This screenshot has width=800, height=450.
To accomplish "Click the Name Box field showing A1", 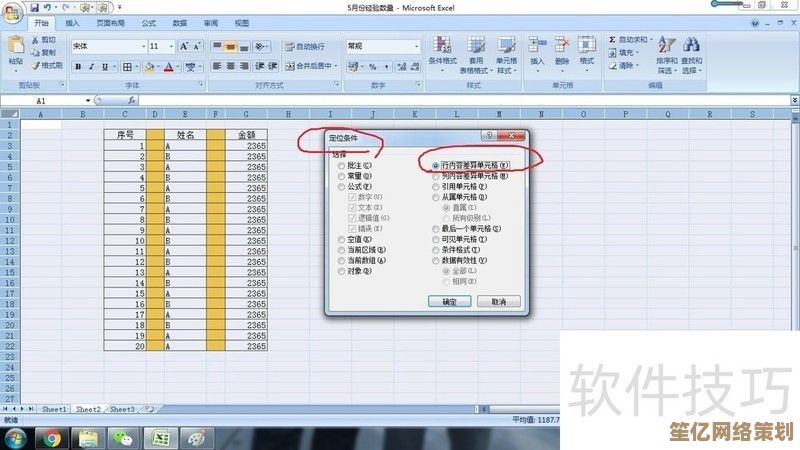I will 42,101.
